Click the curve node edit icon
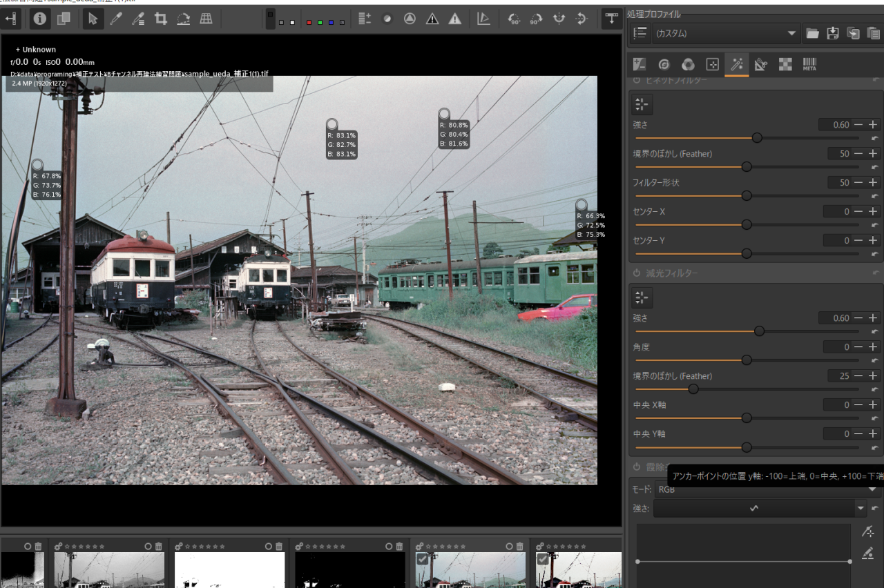 click(x=868, y=531)
